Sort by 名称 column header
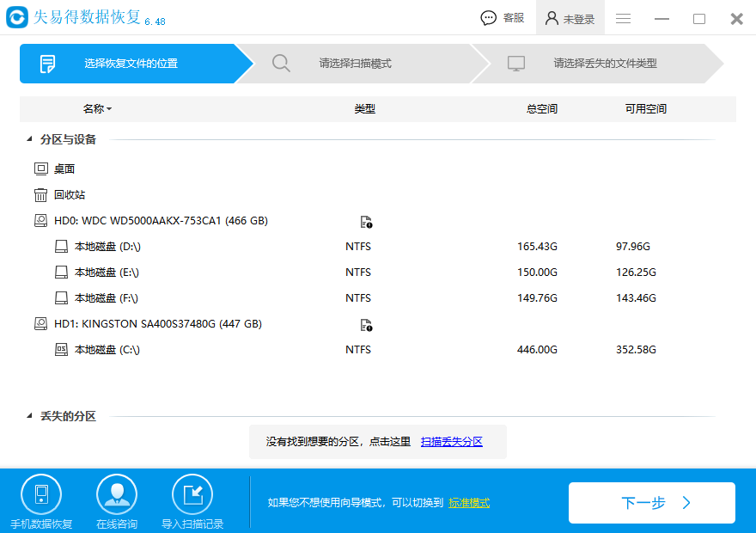The height and width of the screenshot is (533, 756). tap(97, 108)
